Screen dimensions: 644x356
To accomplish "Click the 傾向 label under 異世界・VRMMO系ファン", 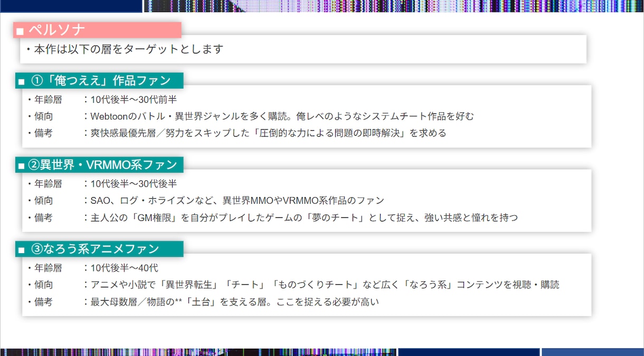I will 43,200.
